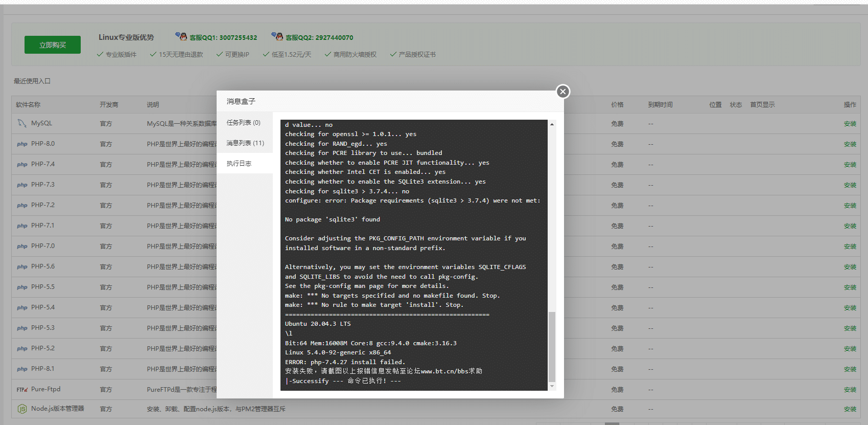
Task: Click the php icon beside PHP-8.1
Action: tap(22, 369)
